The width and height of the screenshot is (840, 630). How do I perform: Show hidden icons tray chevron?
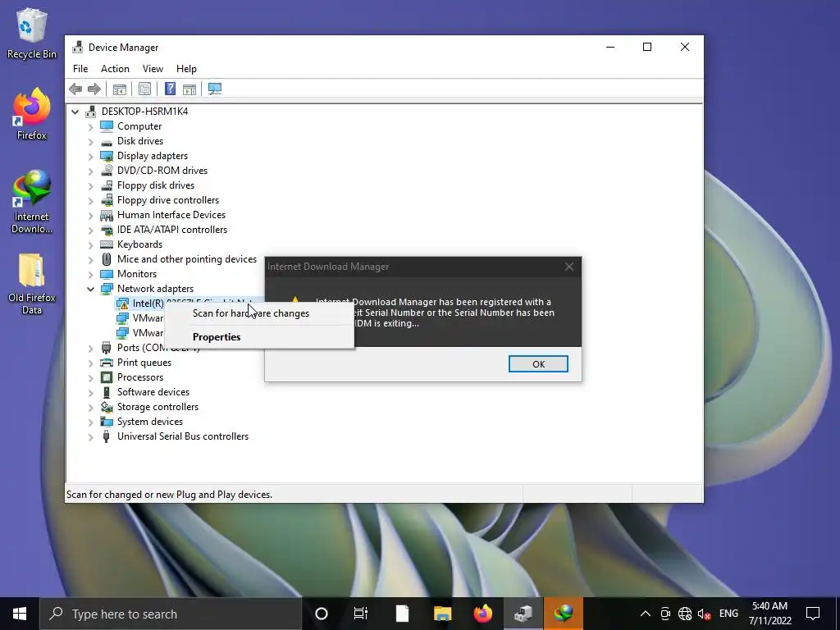tap(646, 614)
